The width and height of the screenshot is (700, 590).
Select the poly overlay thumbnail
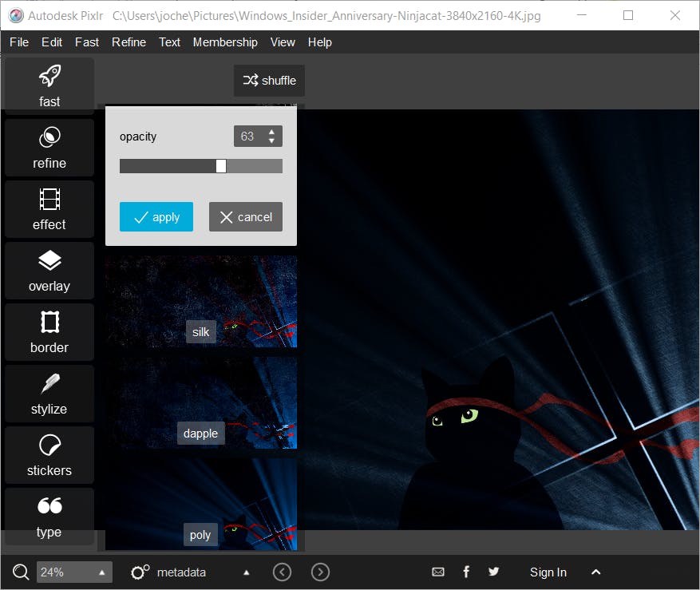201,504
